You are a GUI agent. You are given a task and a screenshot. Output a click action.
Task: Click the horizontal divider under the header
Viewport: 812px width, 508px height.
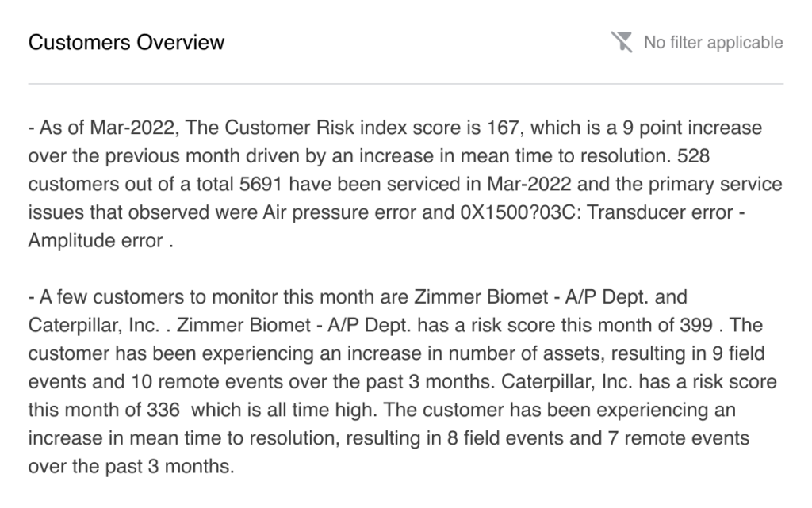click(x=406, y=83)
